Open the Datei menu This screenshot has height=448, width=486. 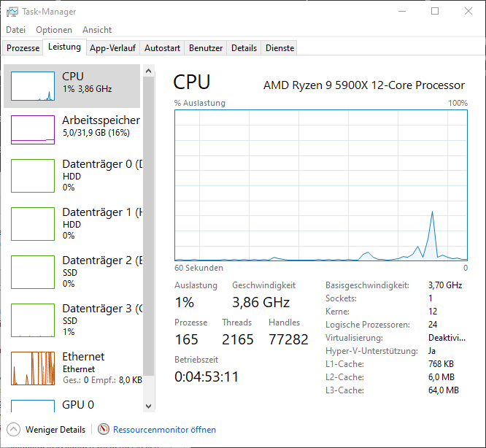(15, 30)
